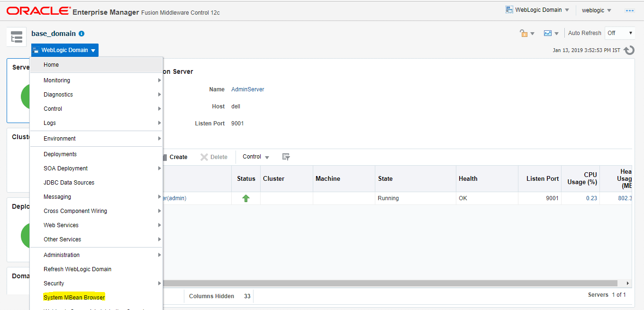Click the green up-arrow status icon
This screenshot has width=644, height=310.
coord(246,198)
